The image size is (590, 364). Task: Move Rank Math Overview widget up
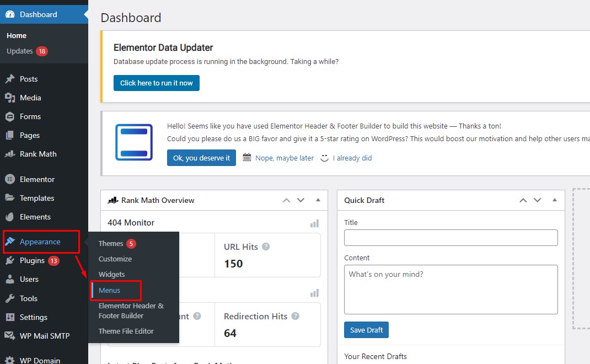click(x=287, y=200)
